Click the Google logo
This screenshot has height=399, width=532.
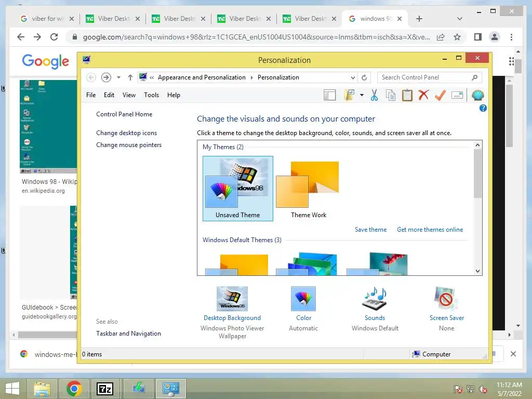[46, 61]
